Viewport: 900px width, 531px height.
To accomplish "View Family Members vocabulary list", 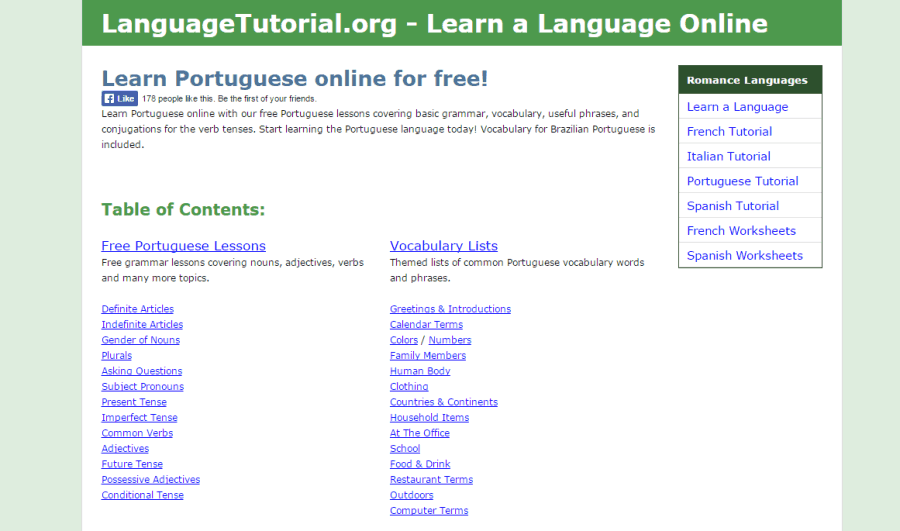I will (428, 355).
